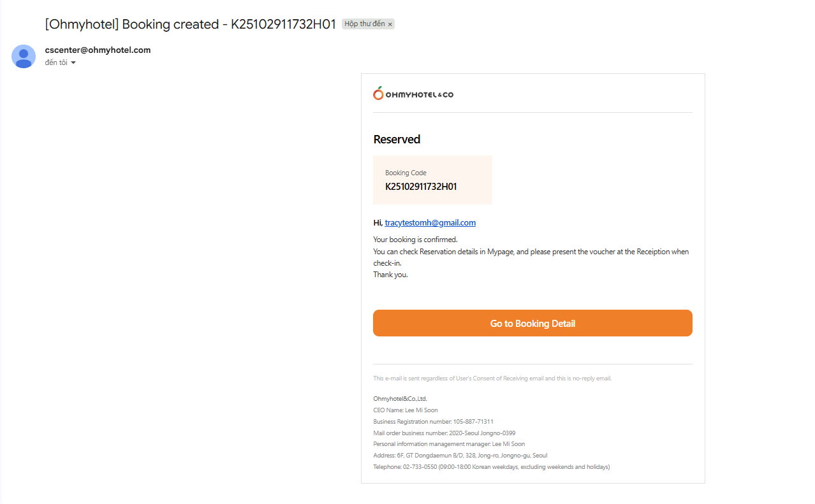Click the no-reply email disclaimer text
Screen dimensions: 815x504
[492, 378]
